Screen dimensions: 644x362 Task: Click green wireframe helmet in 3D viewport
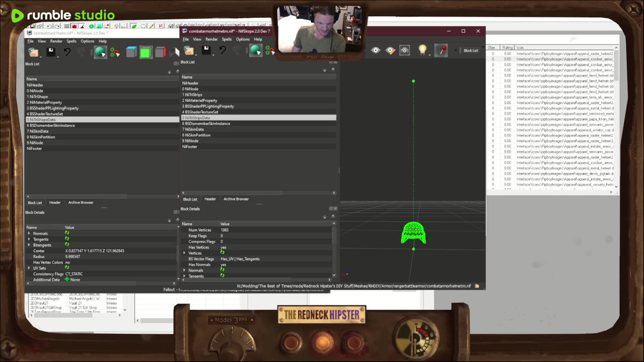(x=414, y=234)
